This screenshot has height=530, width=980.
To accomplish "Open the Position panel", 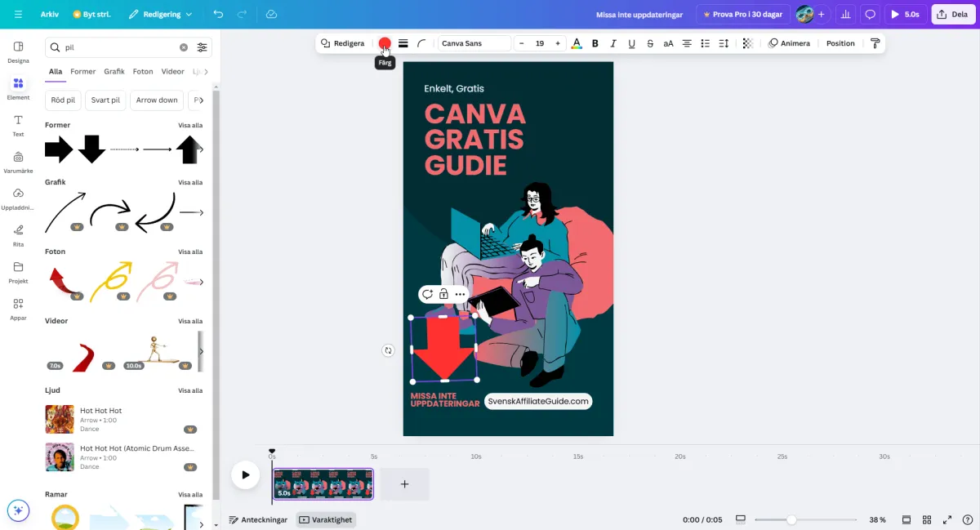I will click(x=840, y=43).
